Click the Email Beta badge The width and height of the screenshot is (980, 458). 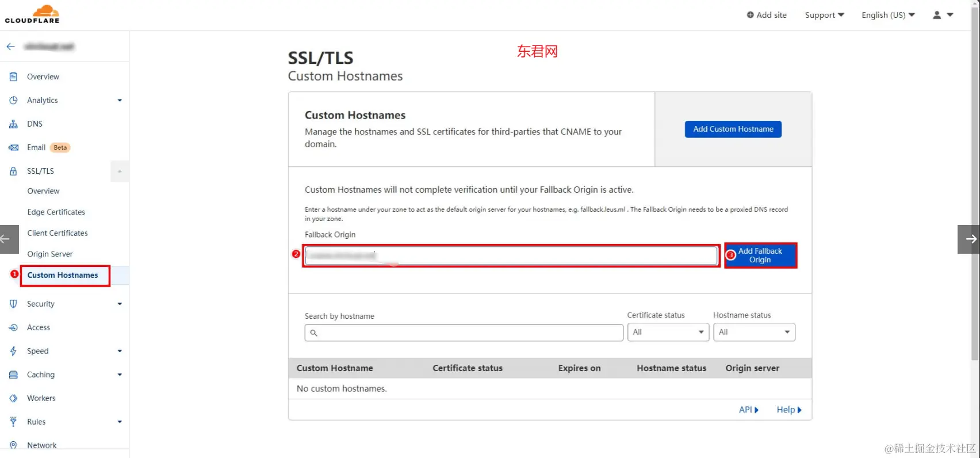tap(60, 147)
